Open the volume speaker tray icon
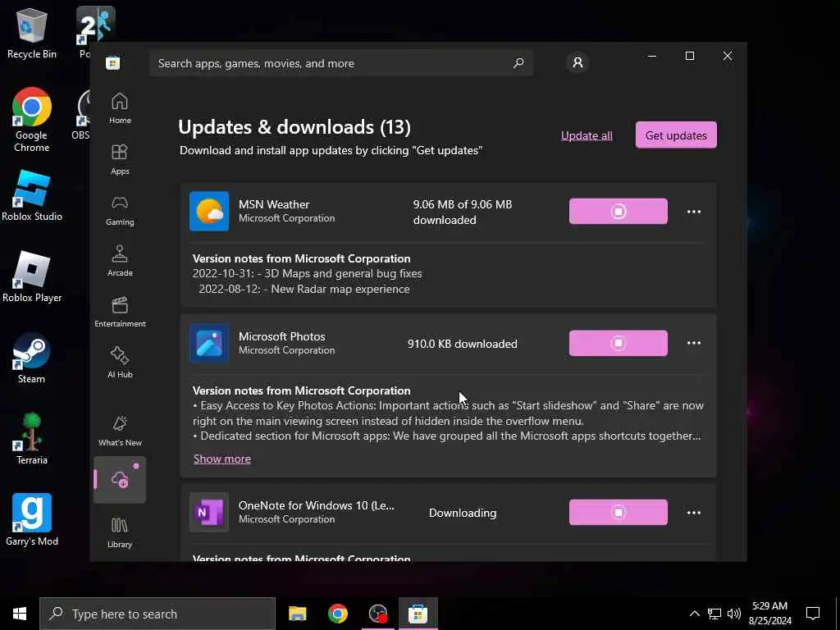The height and width of the screenshot is (630, 840). pyautogui.click(x=734, y=614)
